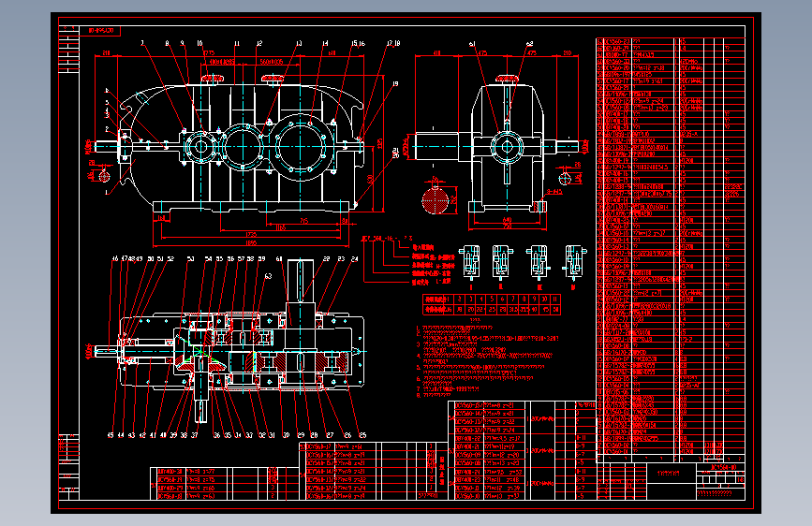Click the small input-side bearing cover circle
This screenshot has height=526, width=812.
(201, 147)
